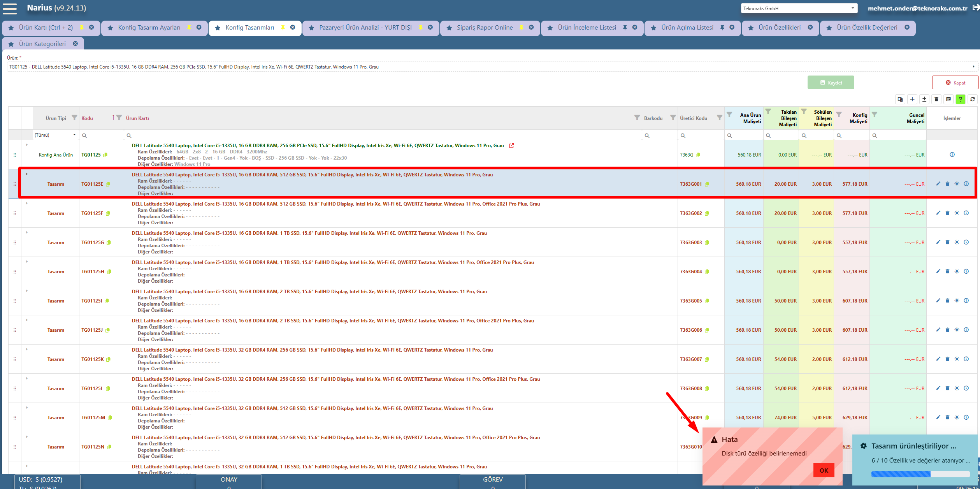Click the Kapat button
980x489 pixels.
point(955,83)
